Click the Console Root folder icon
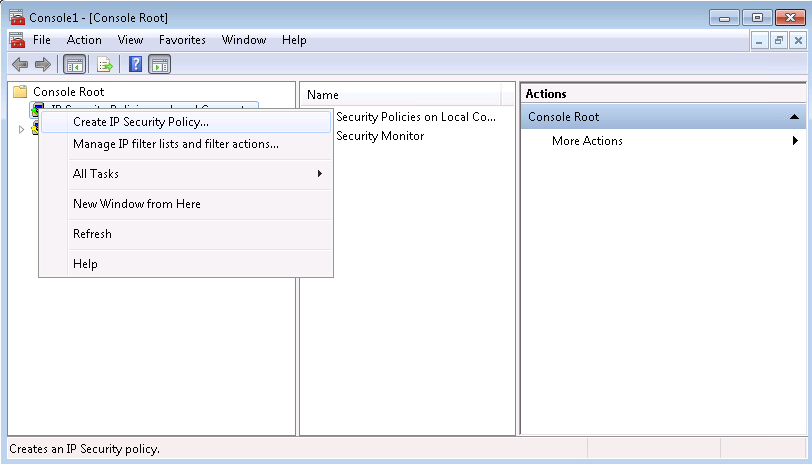The image size is (812, 464). (x=20, y=92)
